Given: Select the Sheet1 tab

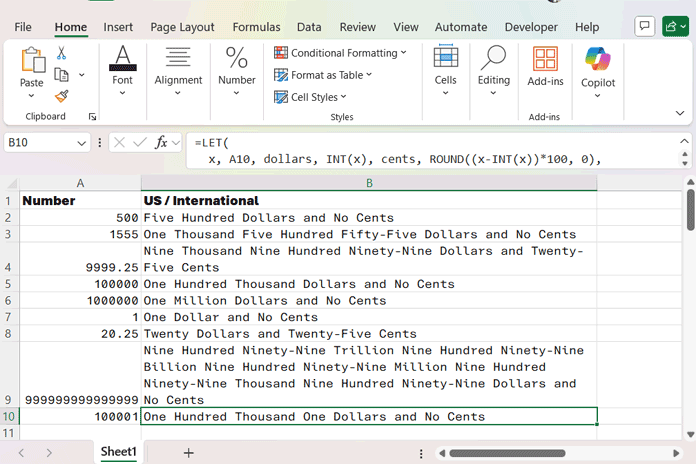Looking at the screenshot, I should coord(118,452).
